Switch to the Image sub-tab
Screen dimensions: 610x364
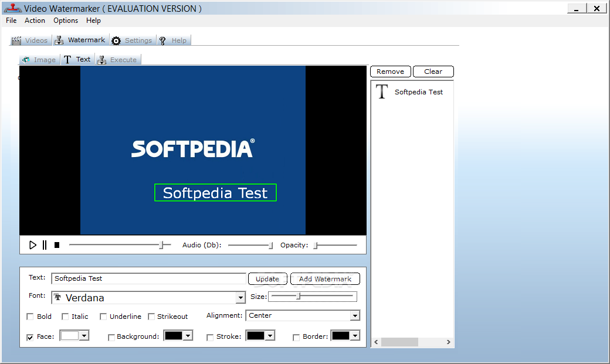point(39,60)
